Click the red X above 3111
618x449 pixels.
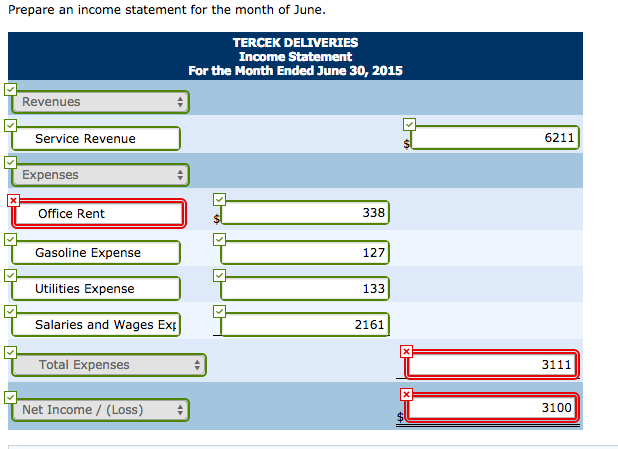[x=406, y=351]
